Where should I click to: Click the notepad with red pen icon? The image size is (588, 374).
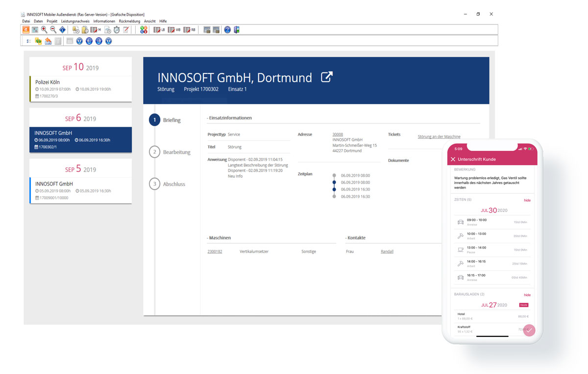(126, 30)
